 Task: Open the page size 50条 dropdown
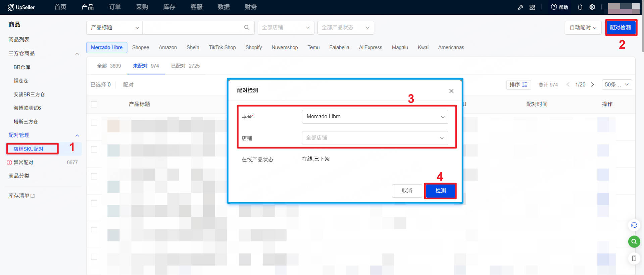[x=617, y=85]
